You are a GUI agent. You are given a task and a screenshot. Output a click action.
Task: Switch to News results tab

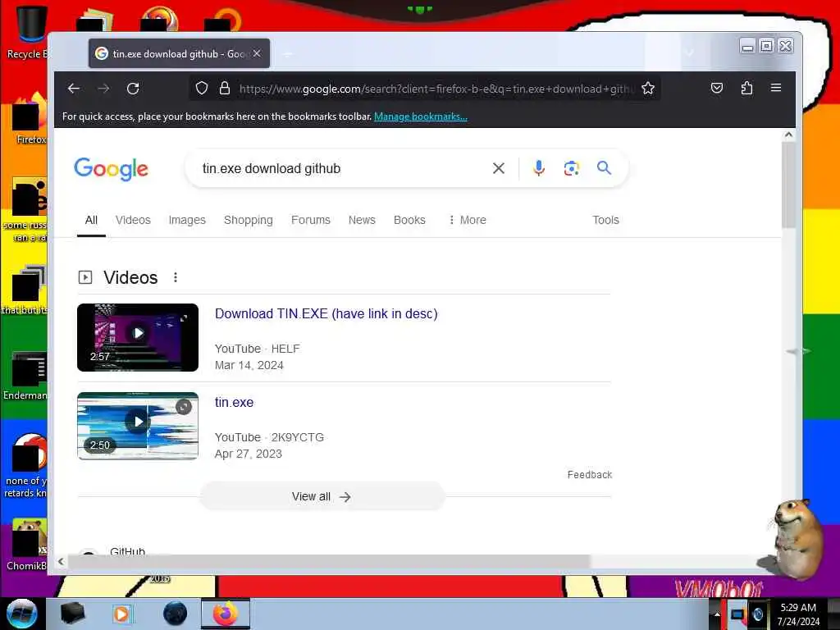(362, 220)
